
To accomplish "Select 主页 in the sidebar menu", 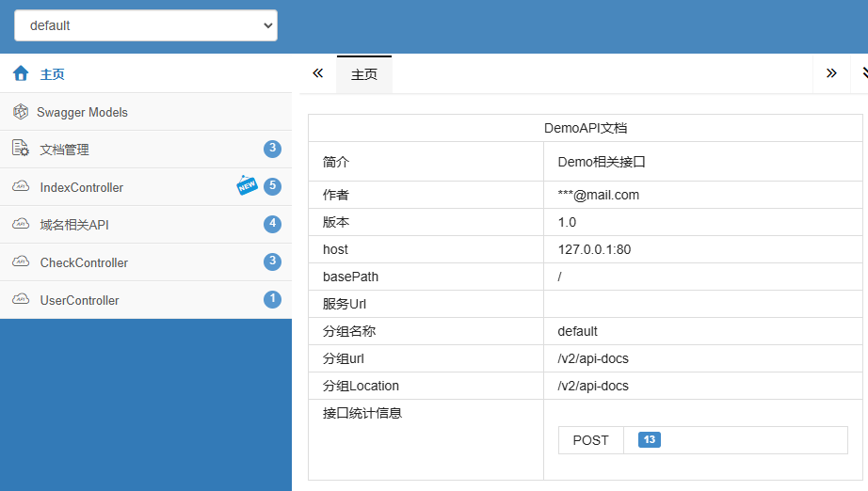I will (53, 74).
